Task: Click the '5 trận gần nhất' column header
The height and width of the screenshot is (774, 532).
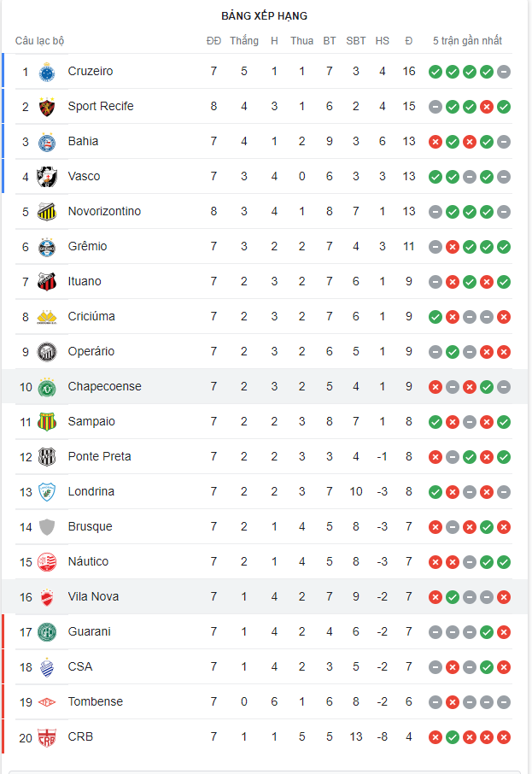Action: tap(467, 41)
